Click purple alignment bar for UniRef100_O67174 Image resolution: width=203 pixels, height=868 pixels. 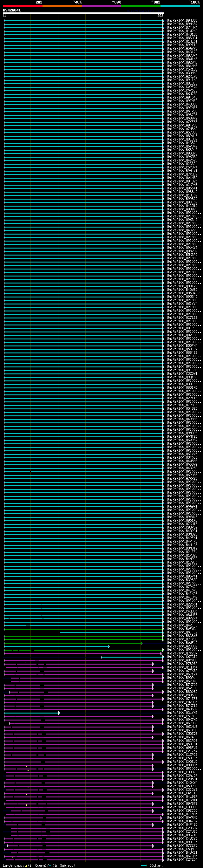[x=84, y=674]
